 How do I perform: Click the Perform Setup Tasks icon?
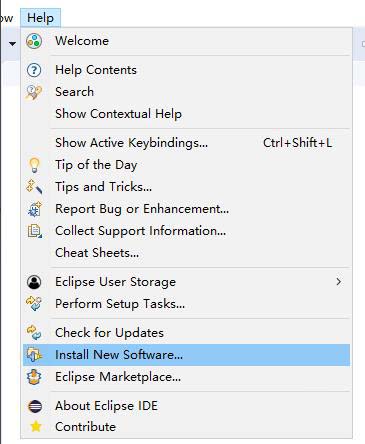coord(34,304)
